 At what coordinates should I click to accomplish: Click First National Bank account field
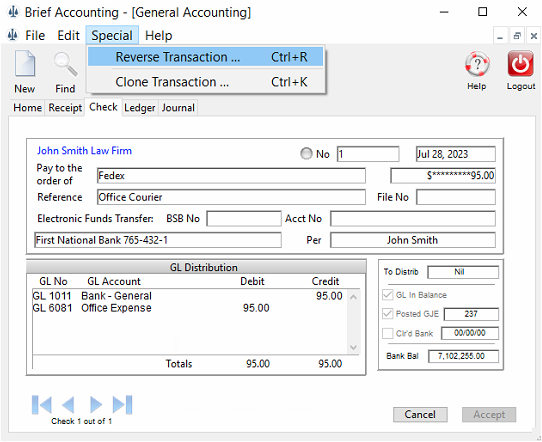(158, 240)
